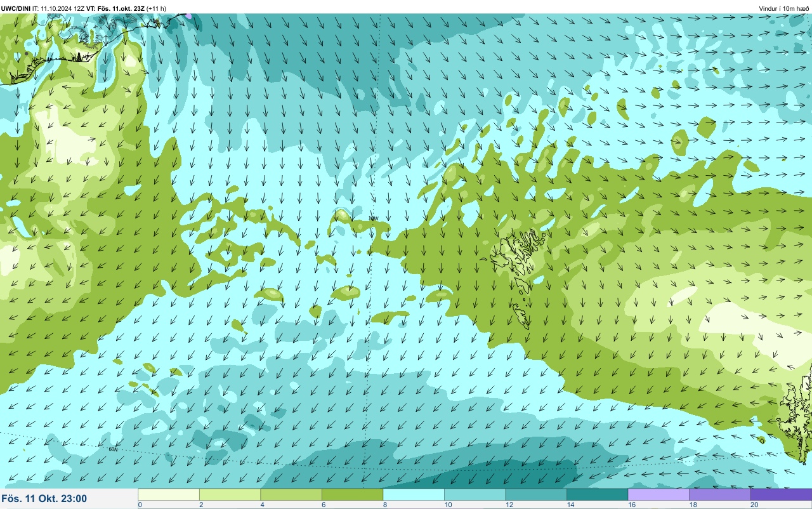This screenshot has height=509, width=812.
Task: Click the 4–6 m/s green legend swatch
Action: [x=291, y=494]
